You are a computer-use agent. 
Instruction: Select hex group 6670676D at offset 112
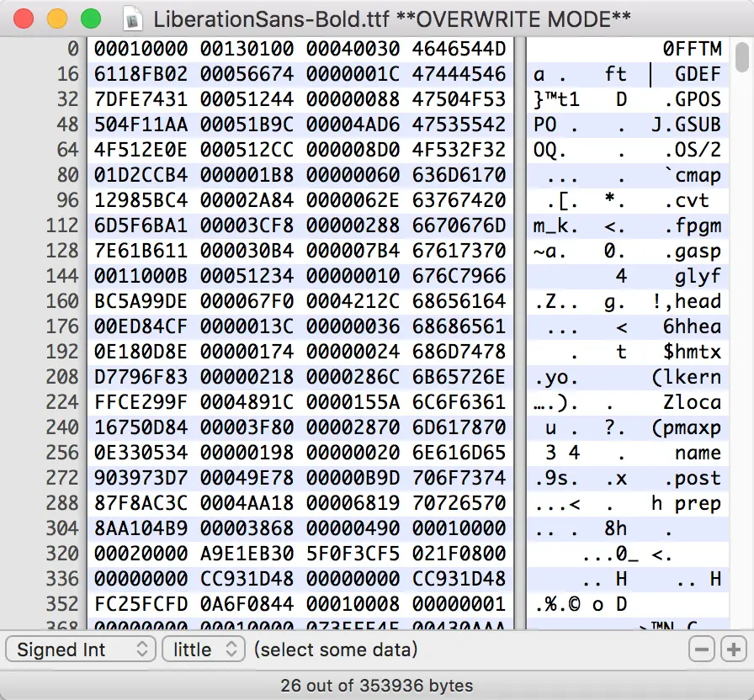[x=459, y=225]
